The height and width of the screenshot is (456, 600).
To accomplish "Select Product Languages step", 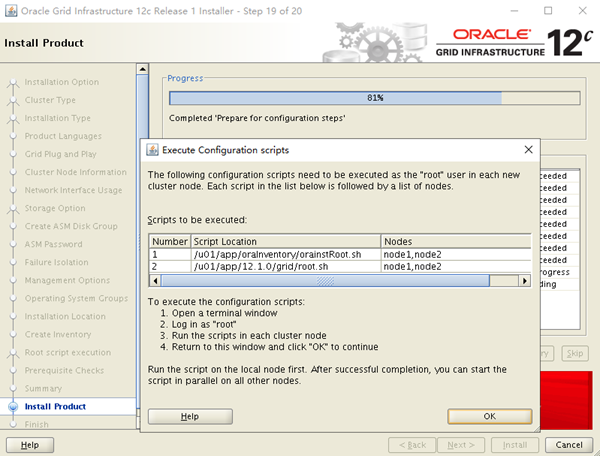I will click(63, 136).
